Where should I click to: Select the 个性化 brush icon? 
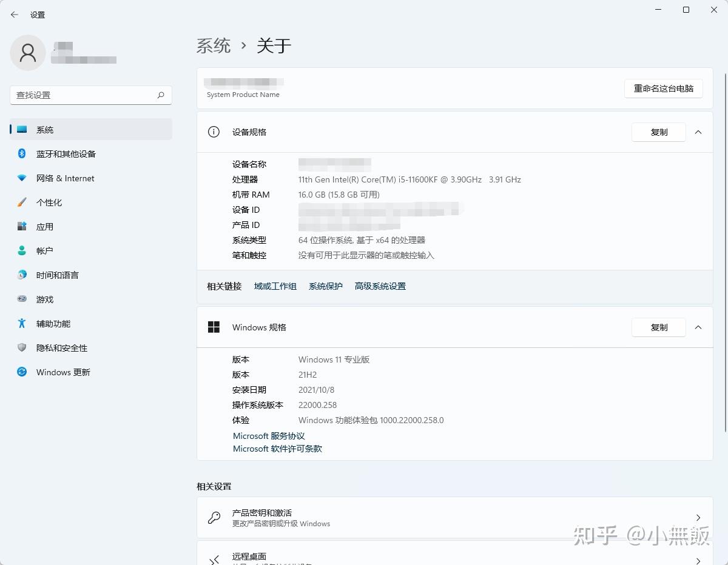[x=21, y=202]
